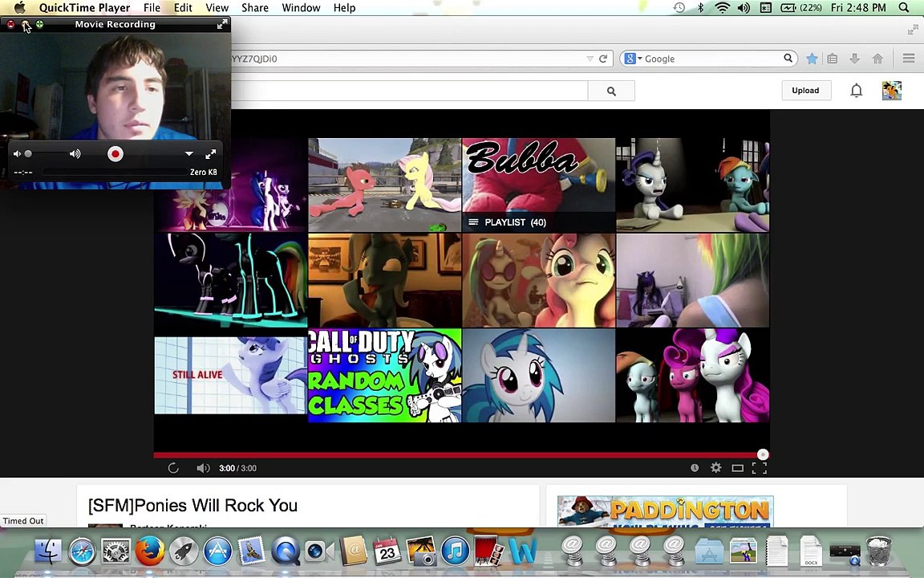Screen dimensions: 924x578
Task: Open Safari from the Dock
Action: pos(82,552)
